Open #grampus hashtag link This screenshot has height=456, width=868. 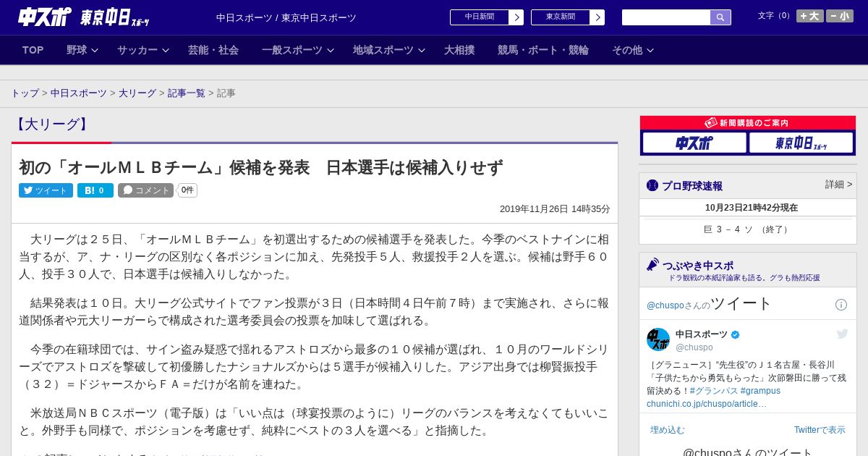click(x=760, y=391)
